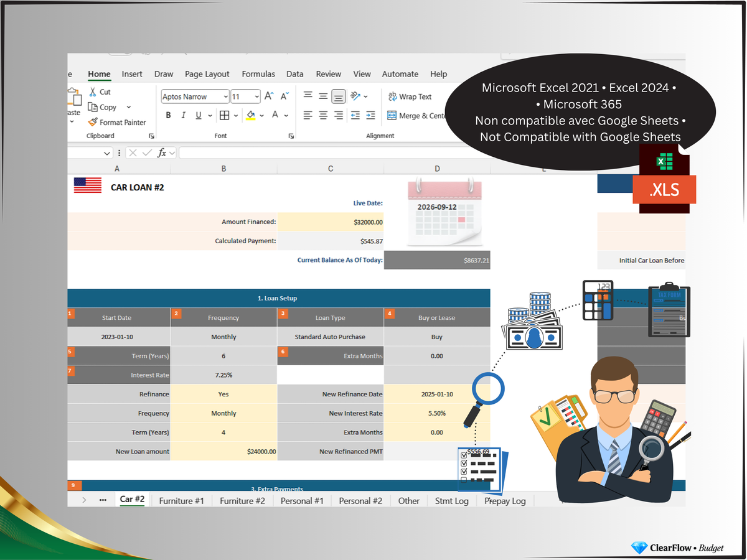Activate the Format Painter brush
Viewport: 747px width, 560px height.
point(93,123)
